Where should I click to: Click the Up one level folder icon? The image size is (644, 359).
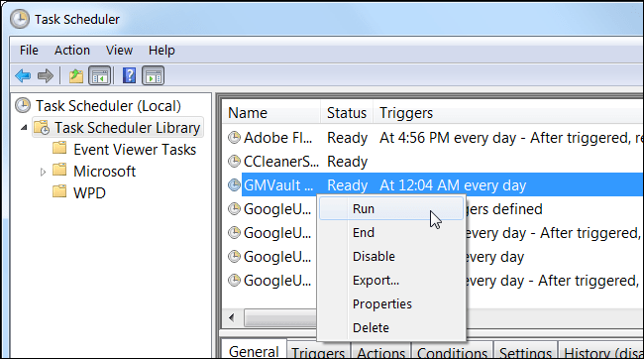[x=76, y=76]
